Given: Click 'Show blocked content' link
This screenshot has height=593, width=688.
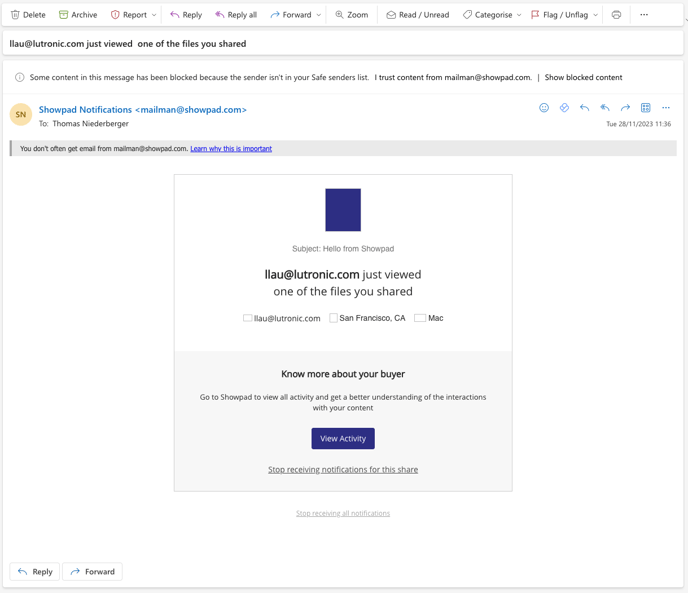Looking at the screenshot, I should click(x=583, y=77).
